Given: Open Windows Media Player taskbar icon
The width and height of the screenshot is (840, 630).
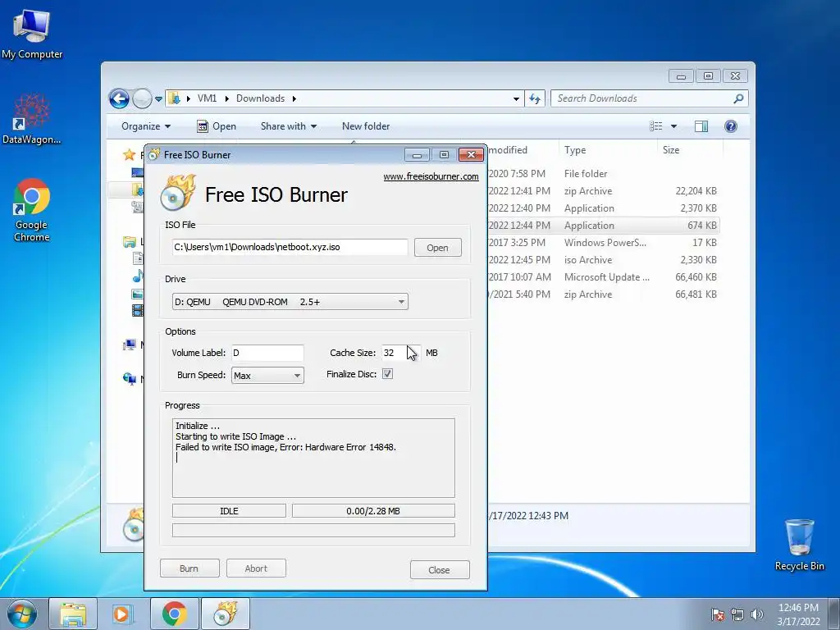Looking at the screenshot, I should tap(121, 614).
